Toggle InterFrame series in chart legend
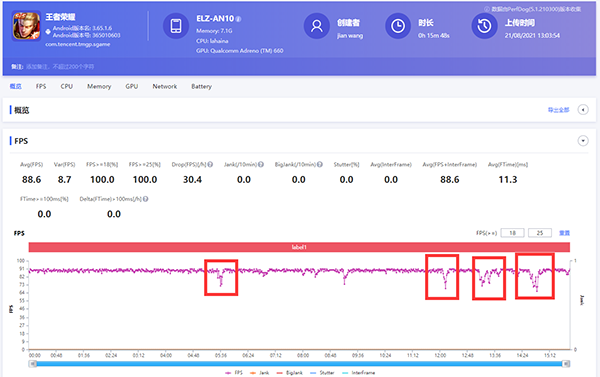 click(358, 373)
